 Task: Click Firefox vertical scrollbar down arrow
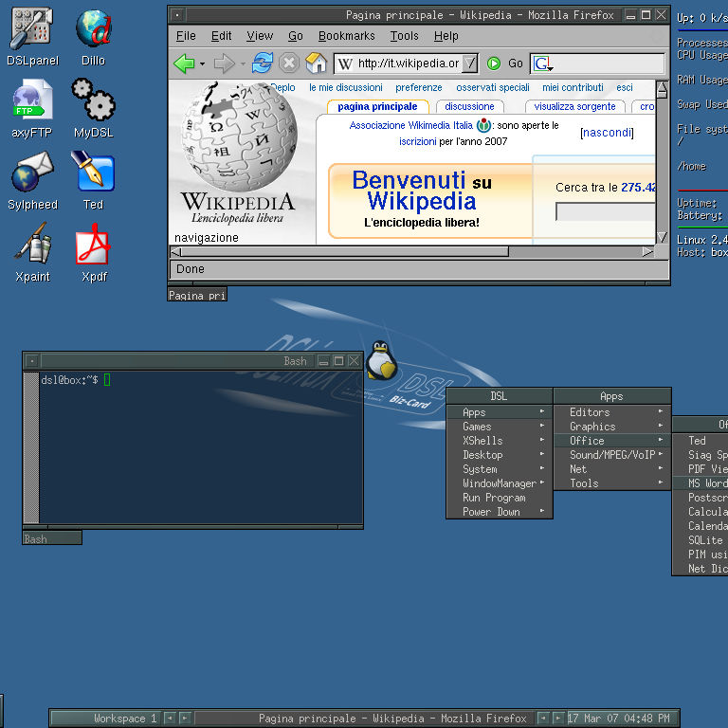[x=662, y=237]
